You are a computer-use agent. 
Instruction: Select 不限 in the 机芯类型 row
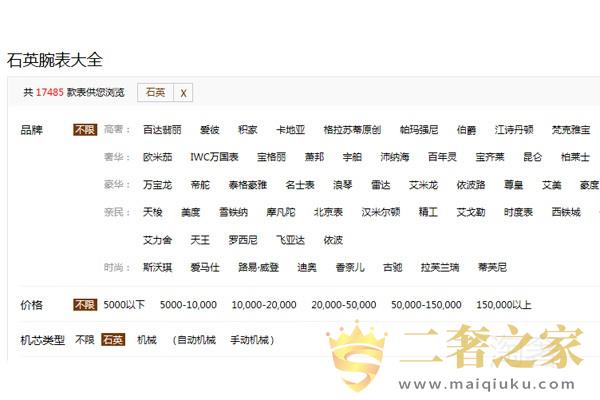tap(85, 340)
